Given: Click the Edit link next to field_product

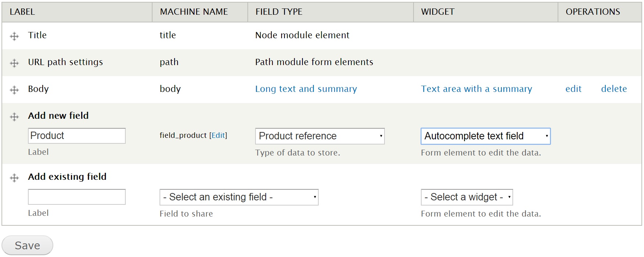Looking at the screenshot, I should coord(218,135).
